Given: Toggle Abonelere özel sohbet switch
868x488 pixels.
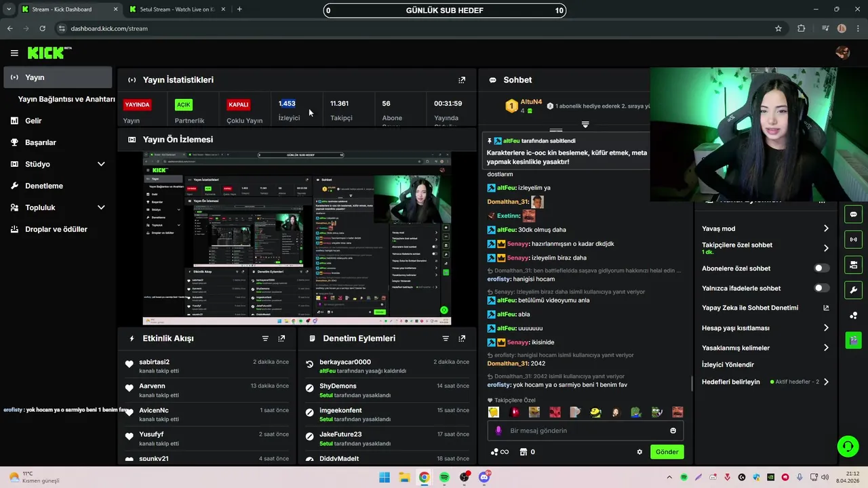Looking at the screenshot, I should tap(822, 268).
